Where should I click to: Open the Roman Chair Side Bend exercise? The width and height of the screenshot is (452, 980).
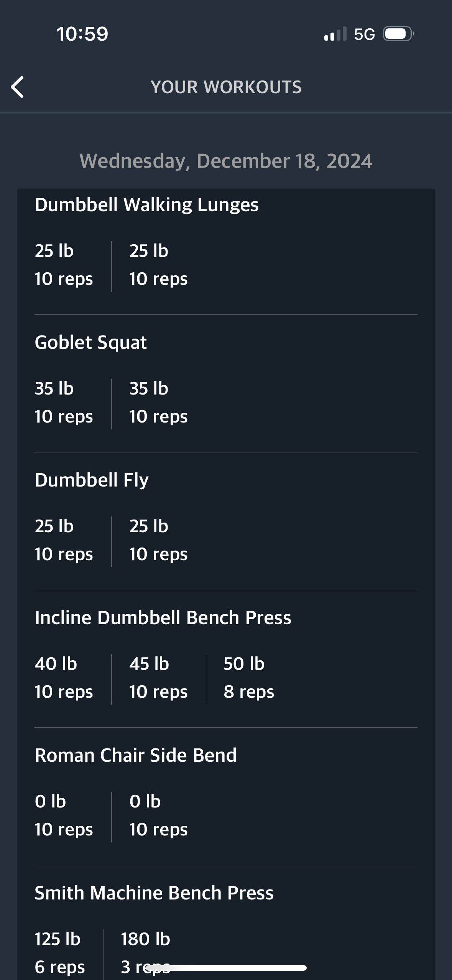tap(136, 755)
